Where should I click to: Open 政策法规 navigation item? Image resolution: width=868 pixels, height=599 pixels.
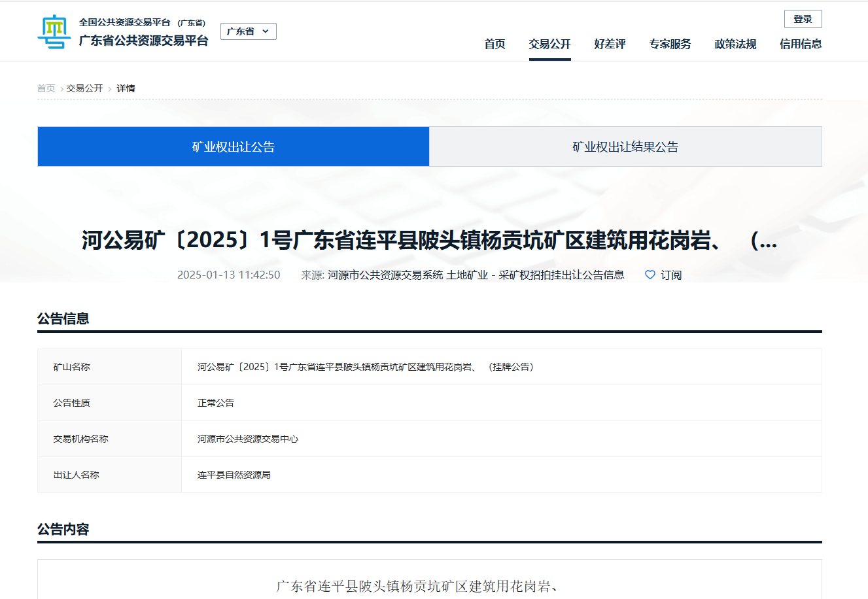click(735, 44)
